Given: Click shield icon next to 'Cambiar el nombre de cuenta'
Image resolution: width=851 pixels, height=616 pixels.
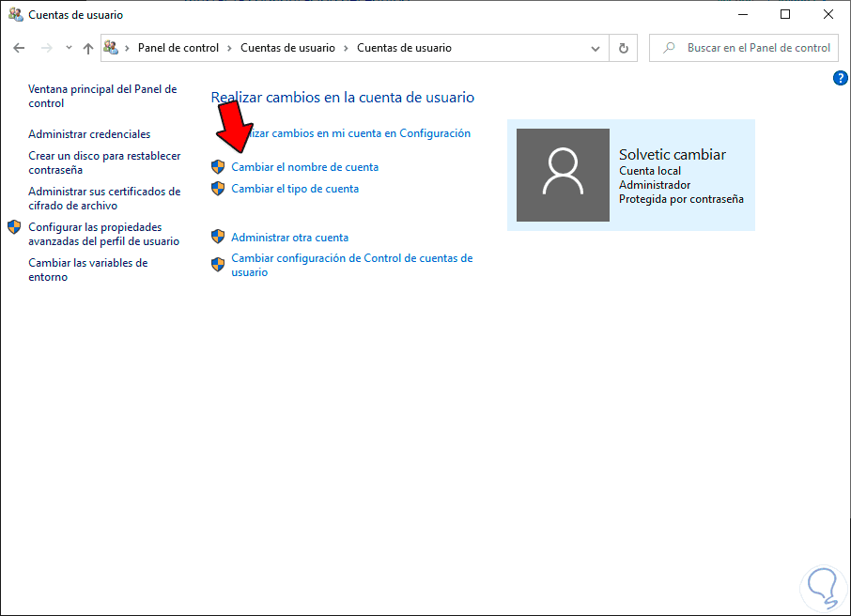Looking at the screenshot, I should (x=218, y=166).
